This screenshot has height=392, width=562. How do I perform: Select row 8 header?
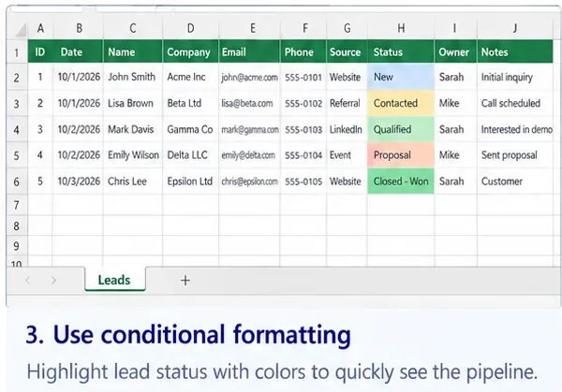(17, 225)
